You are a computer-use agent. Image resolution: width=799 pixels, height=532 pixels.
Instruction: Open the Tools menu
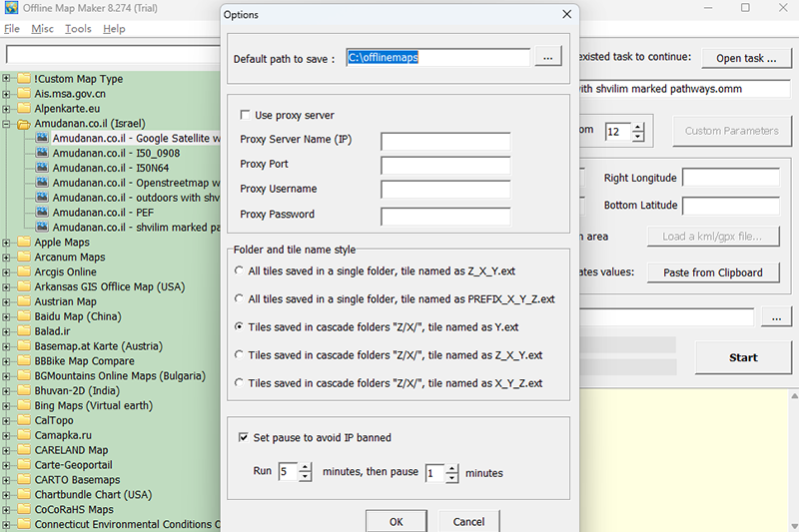tap(78, 29)
